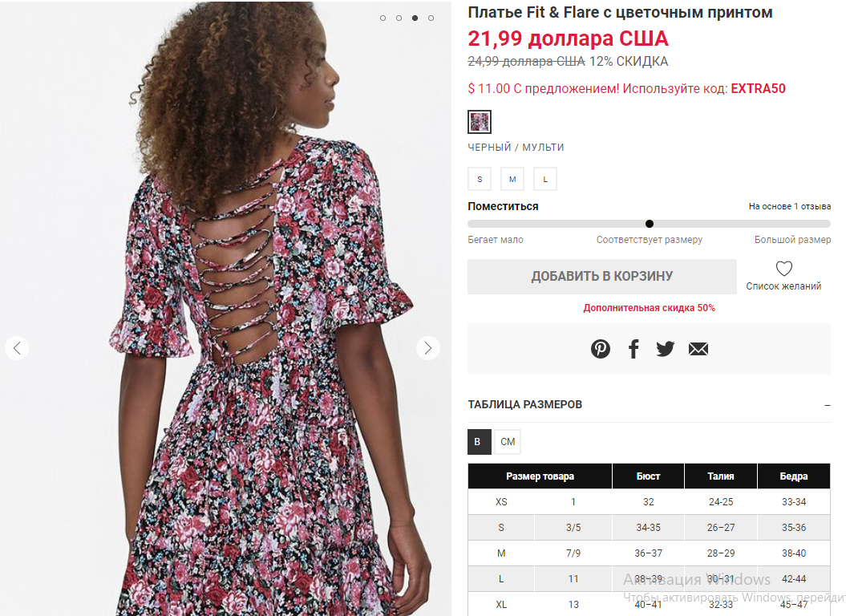Select size S
This screenshot has height=616, width=846.
click(x=480, y=179)
